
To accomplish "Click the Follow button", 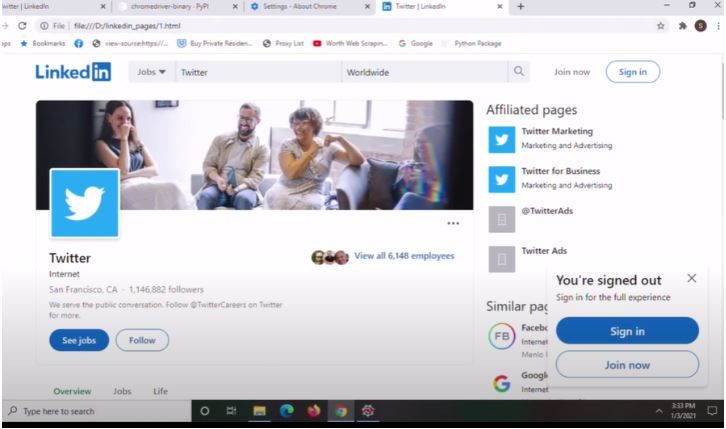I will point(142,340).
